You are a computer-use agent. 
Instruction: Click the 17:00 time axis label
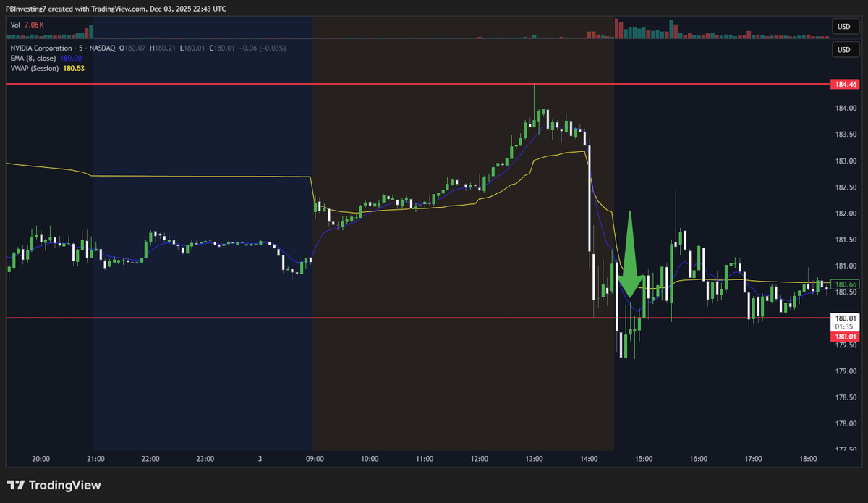coord(753,459)
